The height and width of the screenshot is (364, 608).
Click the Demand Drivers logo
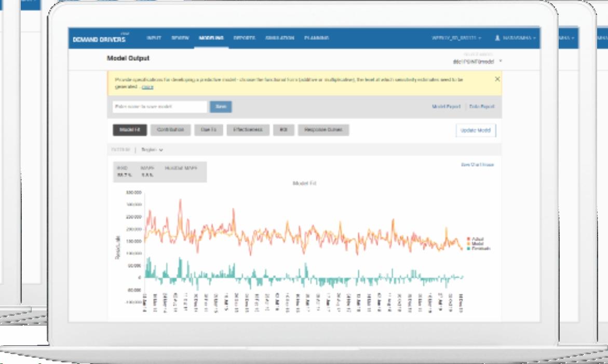point(100,39)
